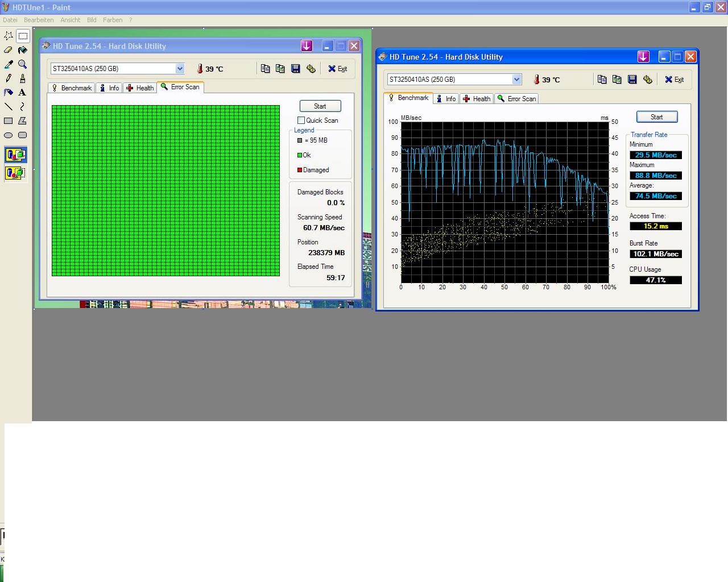Select Benchmark tab in right HD Tune window
728x582 pixels.
(408, 98)
